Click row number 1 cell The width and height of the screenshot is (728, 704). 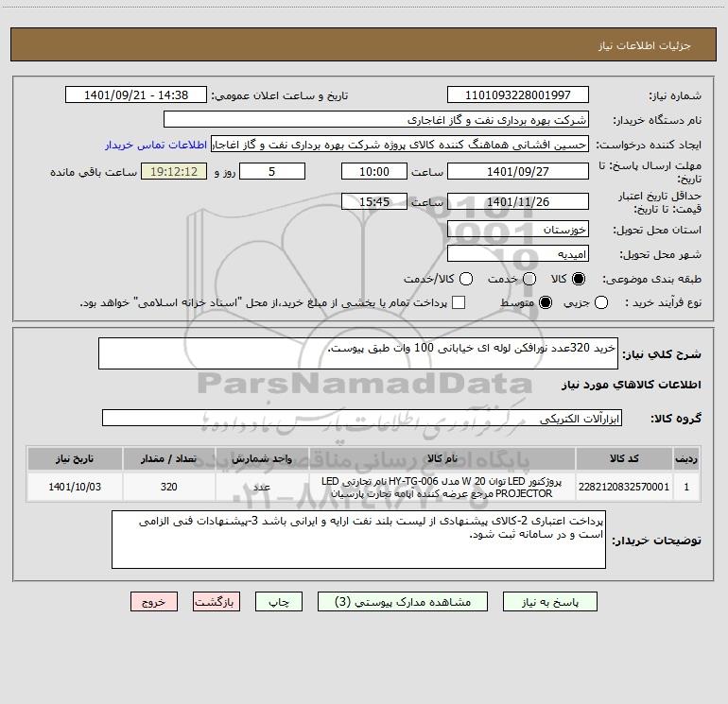(686, 487)
